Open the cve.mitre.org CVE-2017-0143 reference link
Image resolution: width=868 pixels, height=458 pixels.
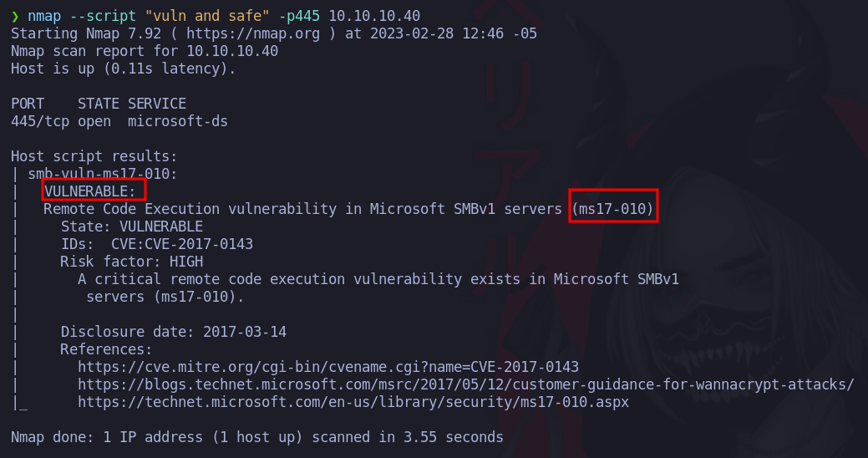[x=328, y=367]
